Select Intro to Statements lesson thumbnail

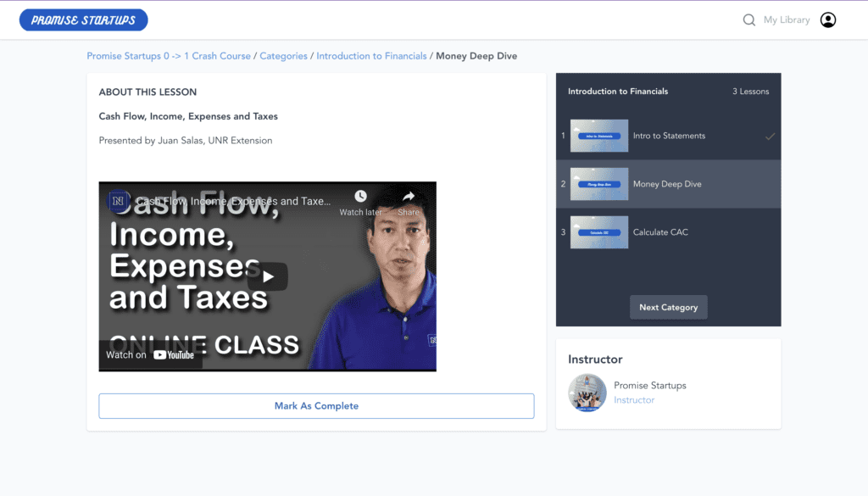599,136
